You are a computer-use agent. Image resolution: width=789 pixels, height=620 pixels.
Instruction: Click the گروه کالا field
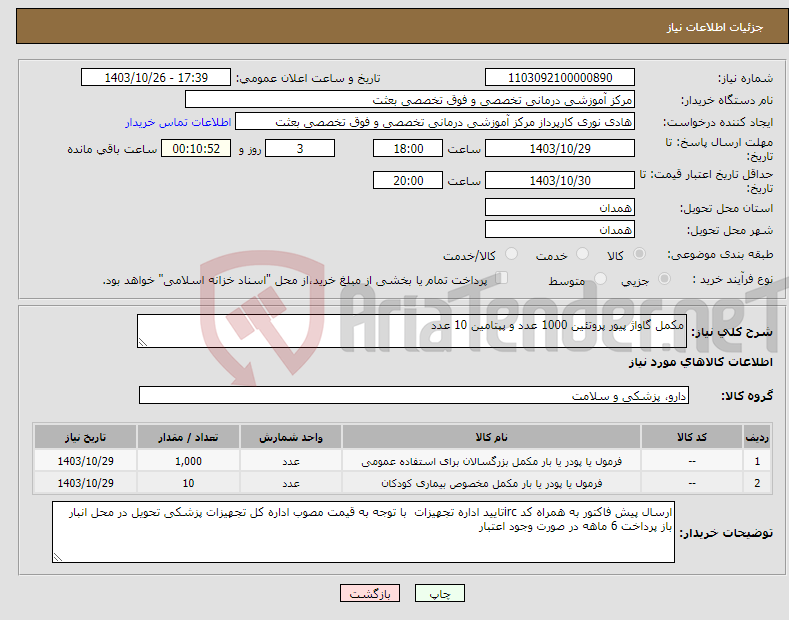point(414,396)
